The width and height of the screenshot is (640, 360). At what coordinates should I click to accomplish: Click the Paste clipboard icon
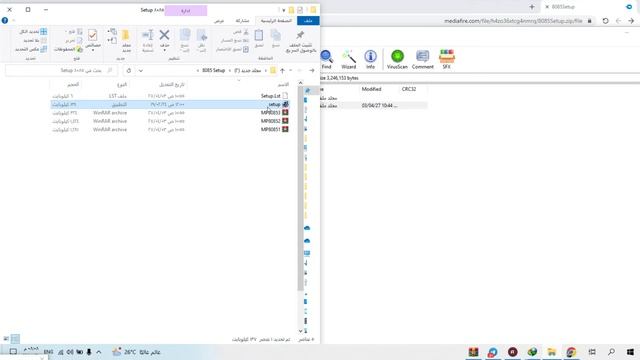[x=259, y=36]
